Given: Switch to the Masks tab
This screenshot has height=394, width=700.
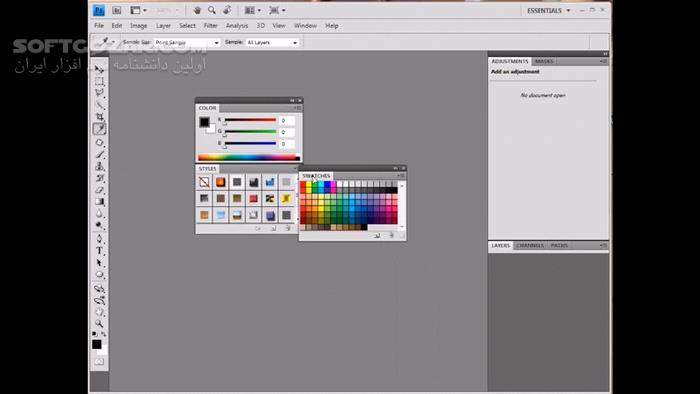Looking at the screenshot, I should 544,61.
